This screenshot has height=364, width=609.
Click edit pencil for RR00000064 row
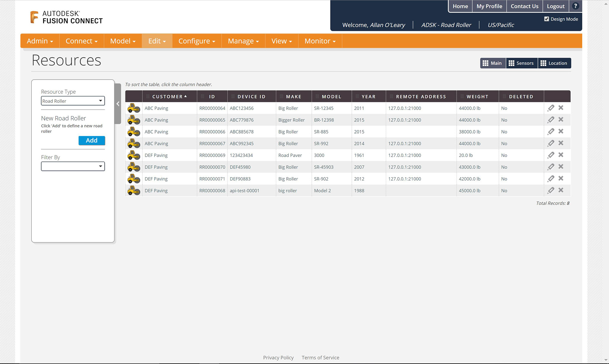coord(551,108)
